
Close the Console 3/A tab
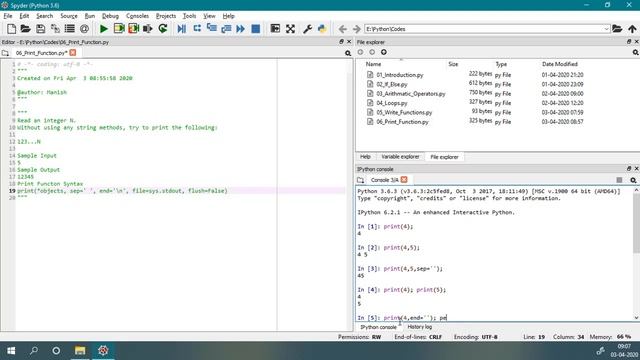click(x=404, y=180)
